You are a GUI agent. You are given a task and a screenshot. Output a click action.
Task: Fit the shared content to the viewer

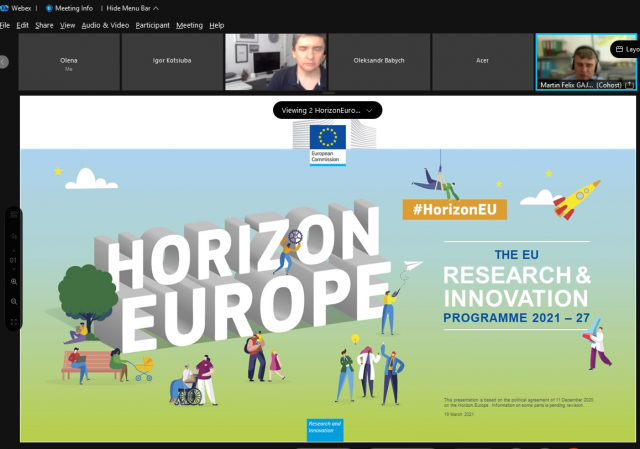13,322
